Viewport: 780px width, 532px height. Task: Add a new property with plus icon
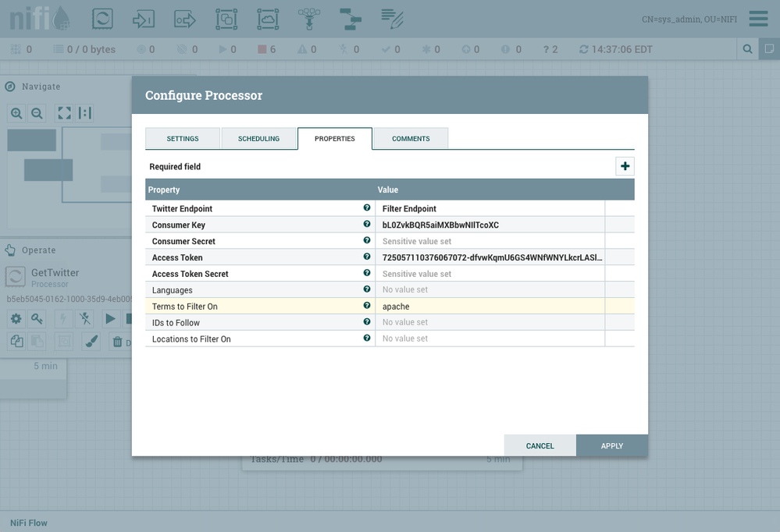click(625, 166)
